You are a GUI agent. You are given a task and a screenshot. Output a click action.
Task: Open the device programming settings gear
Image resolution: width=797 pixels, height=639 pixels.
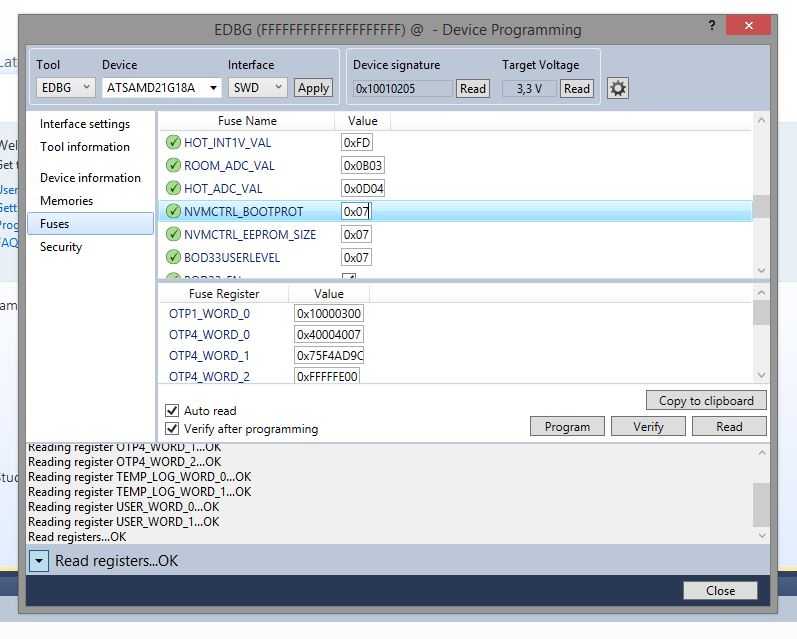tap(618, 88)
